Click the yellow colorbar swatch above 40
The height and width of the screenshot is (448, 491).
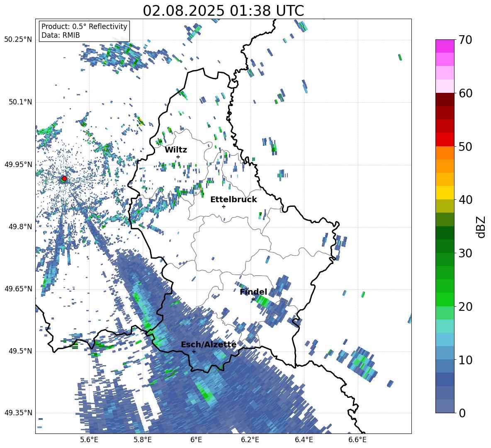click(x=445, y=193)
